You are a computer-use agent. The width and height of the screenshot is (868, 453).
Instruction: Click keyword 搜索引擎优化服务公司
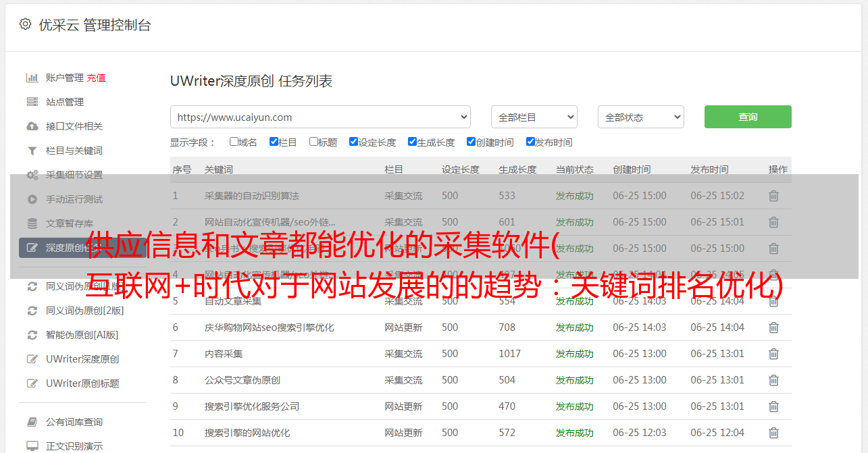point(252,406)
